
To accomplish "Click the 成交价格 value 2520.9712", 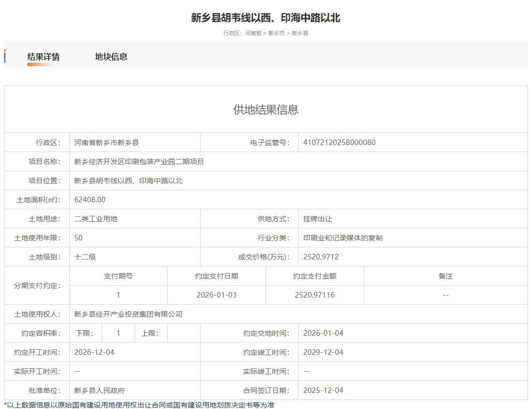I will click(x=321, y=257).
